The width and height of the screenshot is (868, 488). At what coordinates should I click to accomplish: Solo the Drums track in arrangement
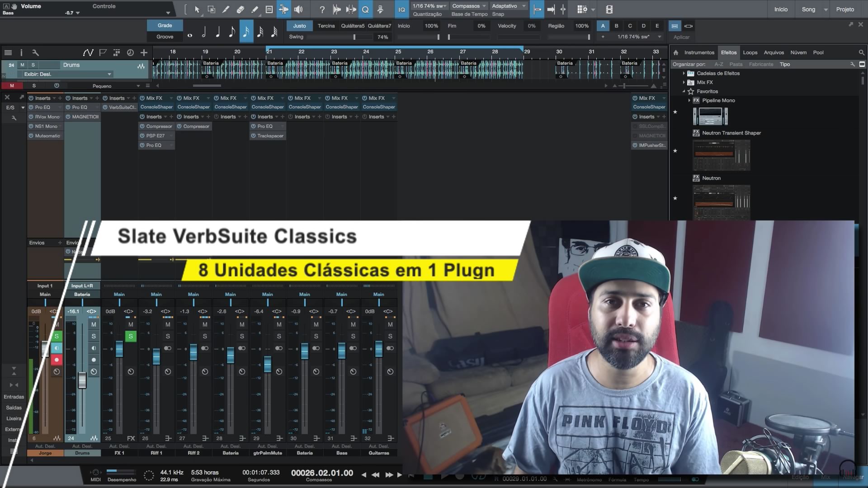[x=33, y=65]
